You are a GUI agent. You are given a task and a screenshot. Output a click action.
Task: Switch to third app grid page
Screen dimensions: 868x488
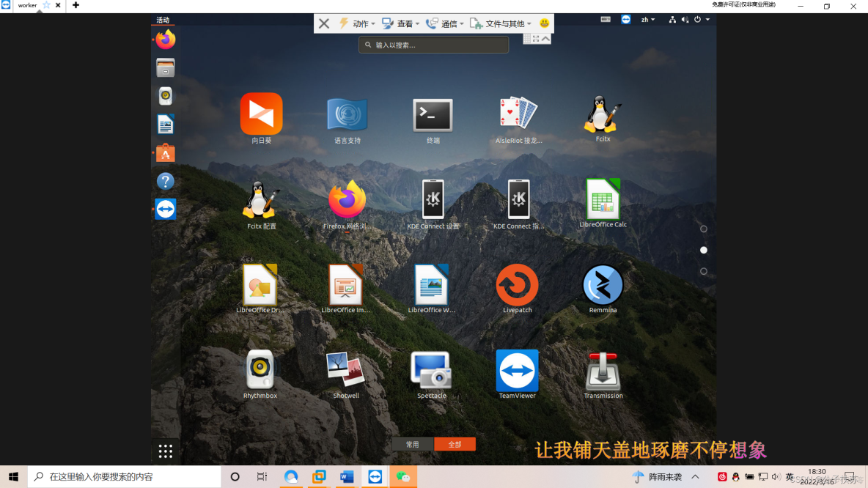point(704,272)
